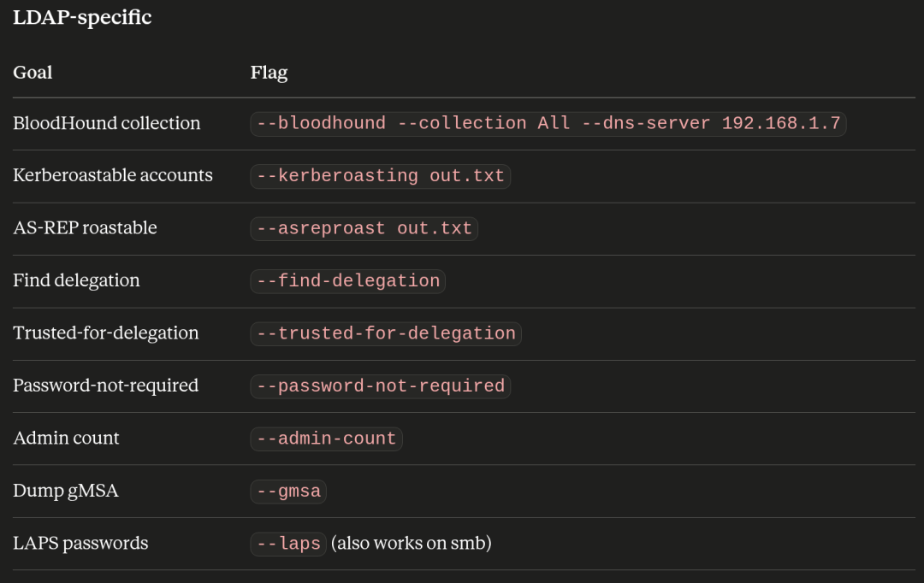Image resolution: width=924 pixels, height=583 pixels.
Task: Click the --password-not-required flag code
Action: point(380,386)
